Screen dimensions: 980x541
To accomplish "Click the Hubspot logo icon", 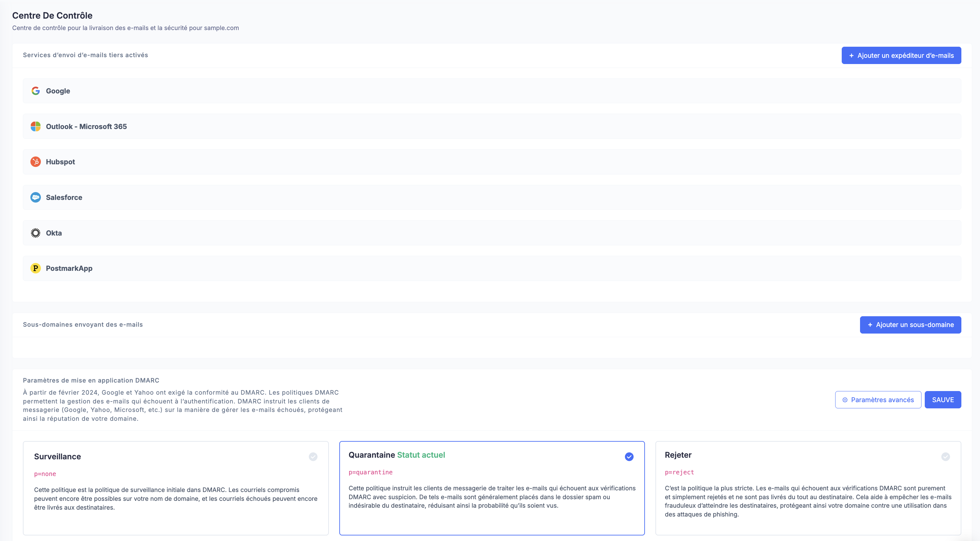I will (35, 162).
